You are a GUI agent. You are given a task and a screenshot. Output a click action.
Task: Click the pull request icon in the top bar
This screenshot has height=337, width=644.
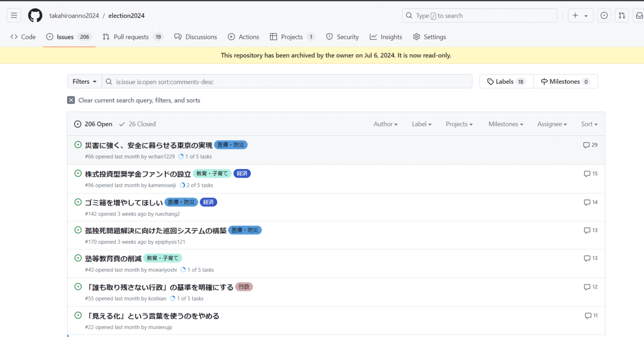pyautogui.click(x=621, y=15)
